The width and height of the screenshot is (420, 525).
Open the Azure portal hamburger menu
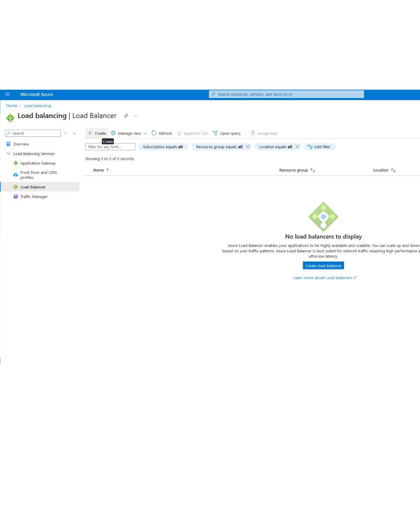click(x=7, y=94)
